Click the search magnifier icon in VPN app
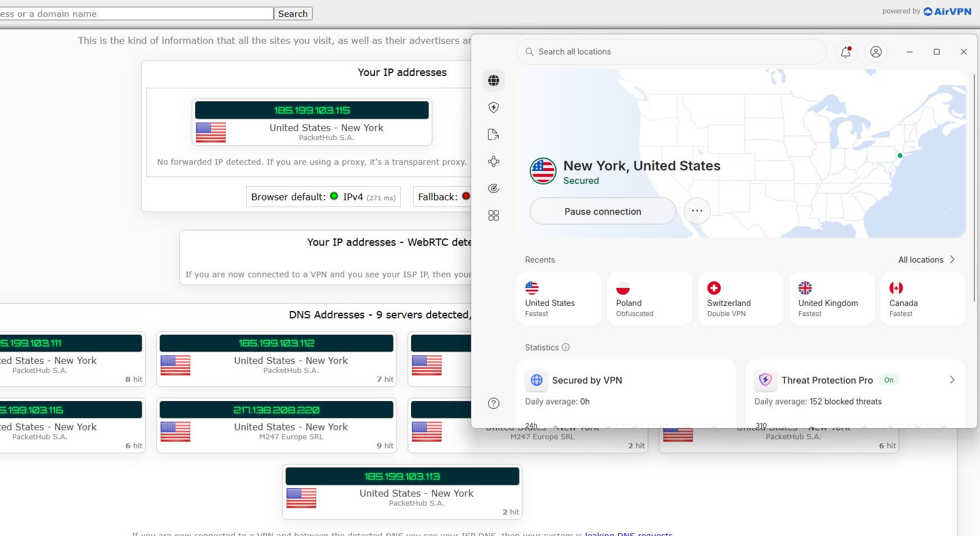This screenshot has height=536, width=980. pos(529,52)
